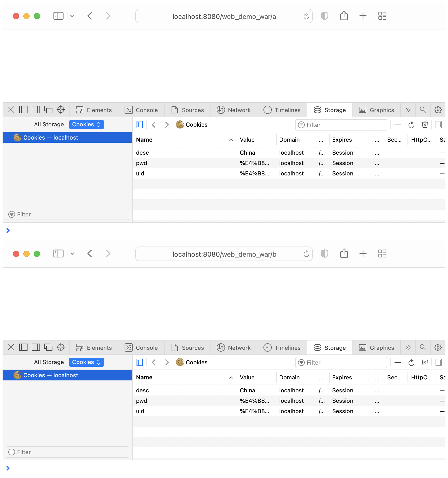Open sidebar dropdown arrow in web_demo_war/a window
Screen dimensions: 448x478
[x=72, y=16]
